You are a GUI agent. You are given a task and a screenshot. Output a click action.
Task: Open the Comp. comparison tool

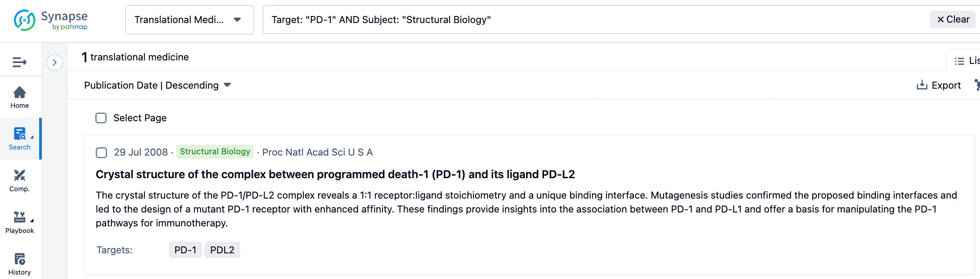(20, 180)
